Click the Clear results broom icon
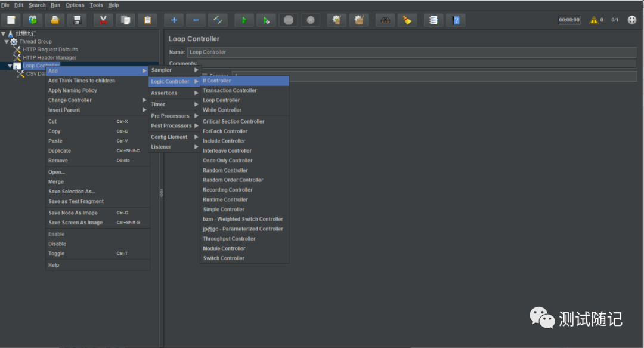644x348 pixels. click(x=337, y=20)
